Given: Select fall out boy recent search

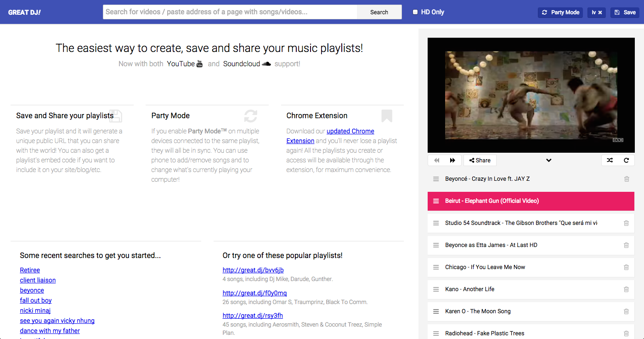Looking at the screenshot, I should pyautogui.click(x=36, y=300).
